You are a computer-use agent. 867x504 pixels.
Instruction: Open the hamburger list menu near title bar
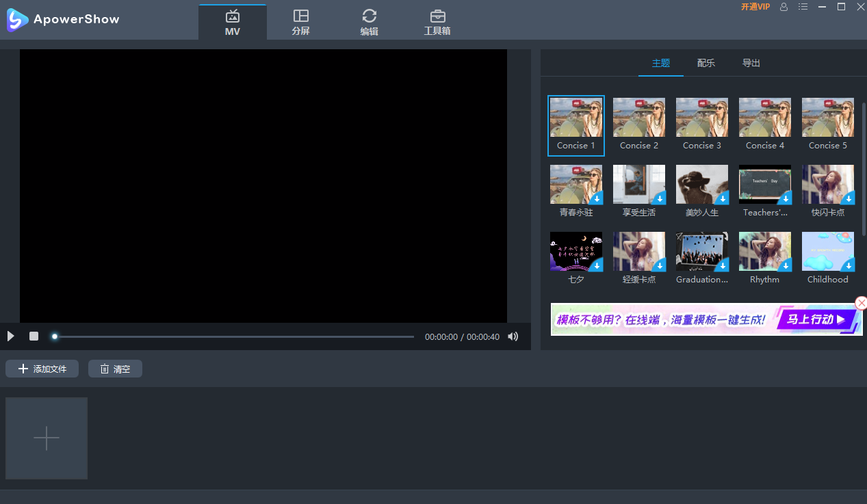pos(803,7)
